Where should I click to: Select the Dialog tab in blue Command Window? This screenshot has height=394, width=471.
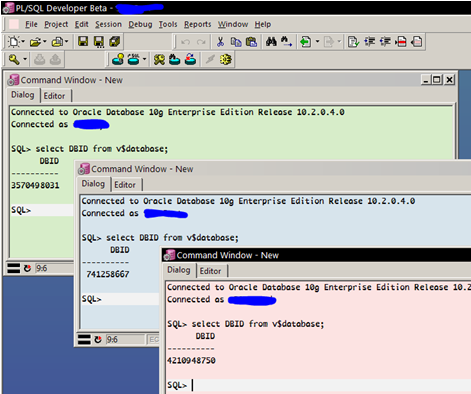(94, 184)
